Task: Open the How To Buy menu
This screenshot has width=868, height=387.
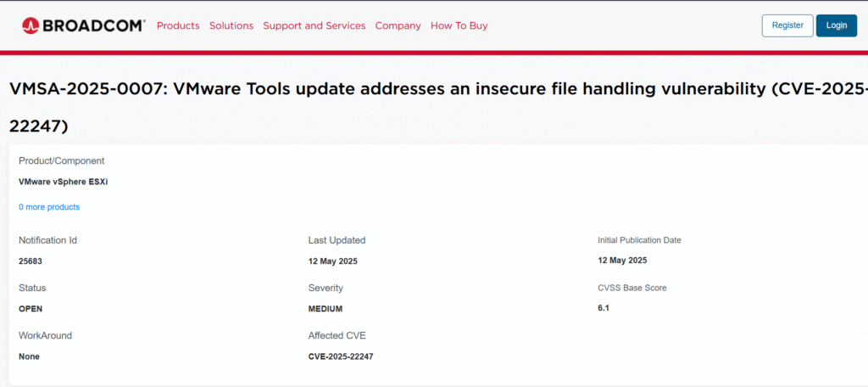Action: (459, 25)
